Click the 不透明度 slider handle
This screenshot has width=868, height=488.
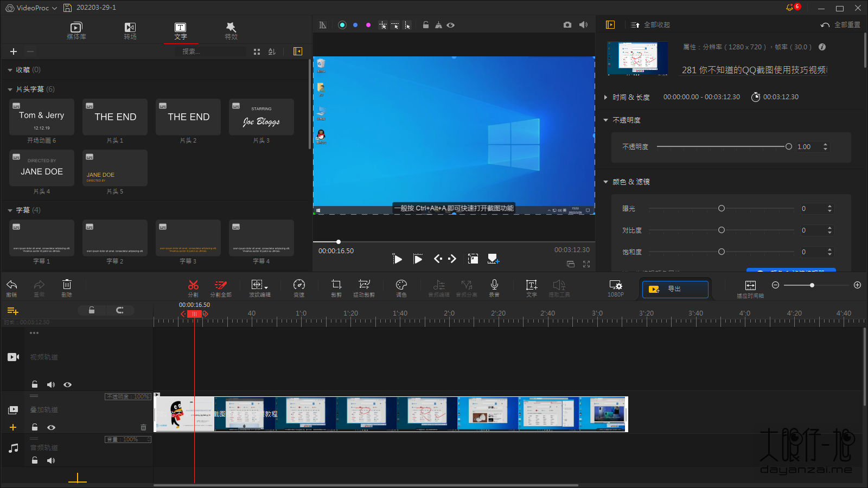coord(789,146)
